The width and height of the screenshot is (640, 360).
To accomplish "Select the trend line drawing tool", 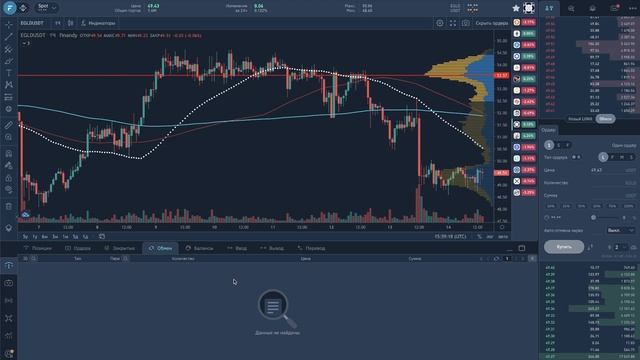I will pyautogui.click(x=9, y=37).
